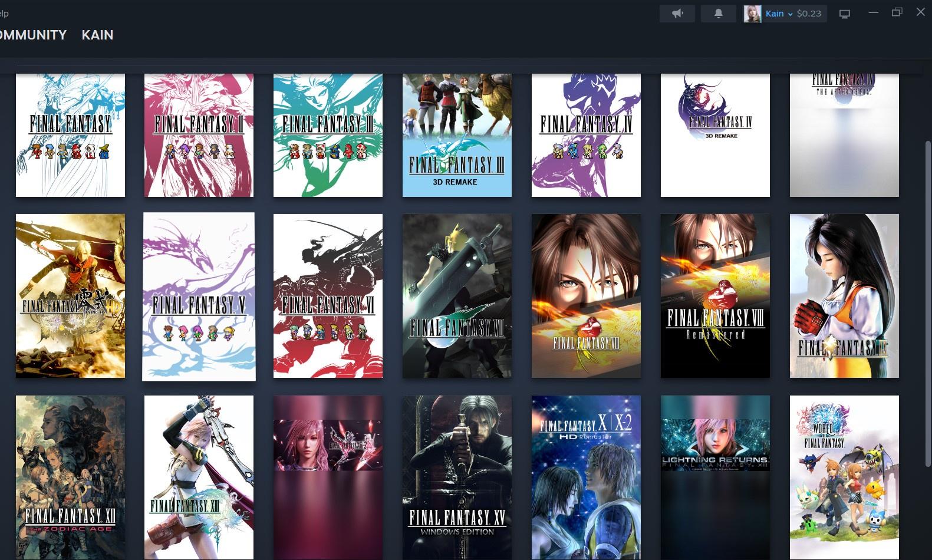Viewport: 932px width, 560px height.
Task: Open the Final Fantasy V cover
Action: 199,297
